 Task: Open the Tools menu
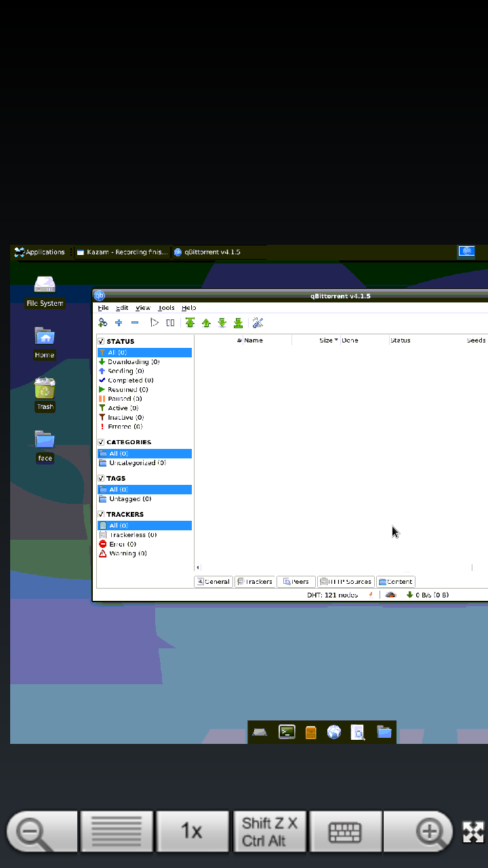(166, 308)
